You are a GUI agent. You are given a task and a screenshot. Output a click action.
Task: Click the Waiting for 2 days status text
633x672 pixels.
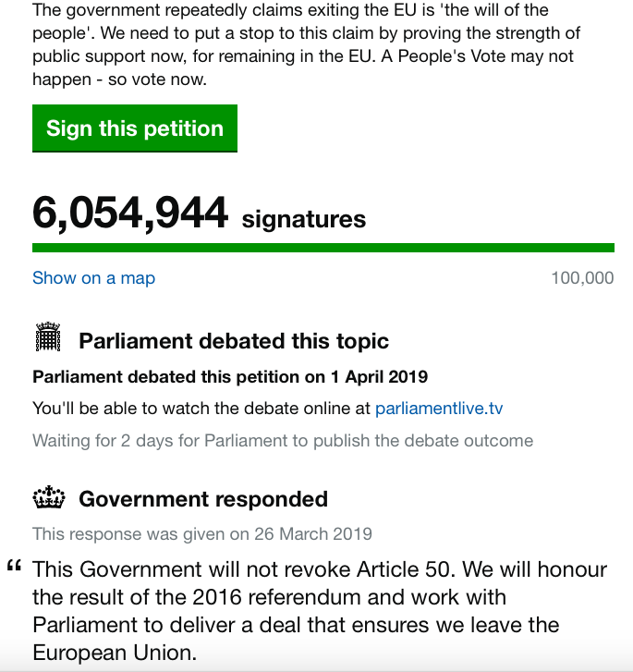(x=283, y=440)
